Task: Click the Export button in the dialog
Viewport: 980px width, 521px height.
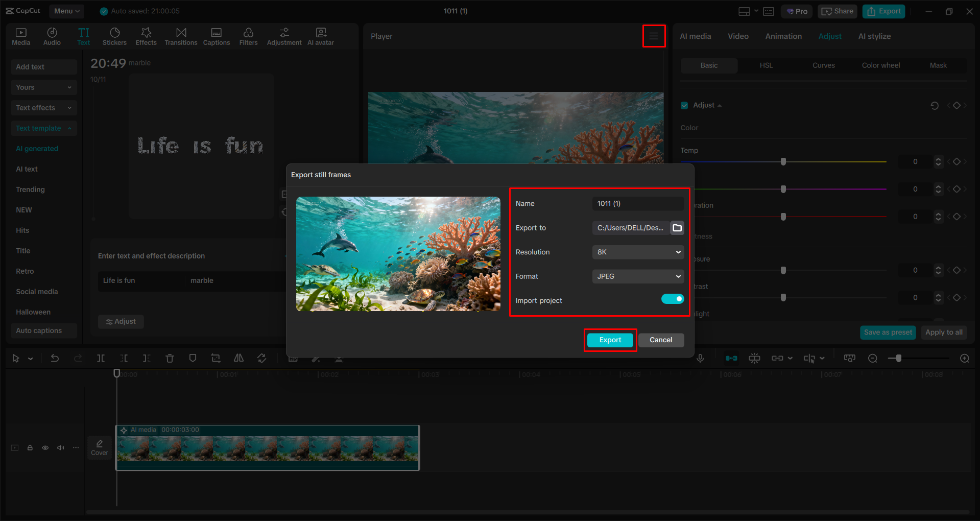Action: [610, 340]
